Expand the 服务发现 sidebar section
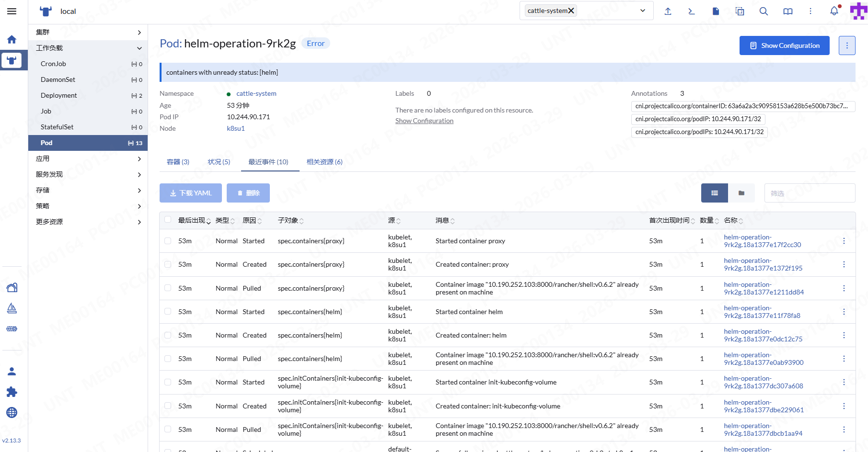The height and width of the screenshot is (452, 868). (x=88, y=174)
